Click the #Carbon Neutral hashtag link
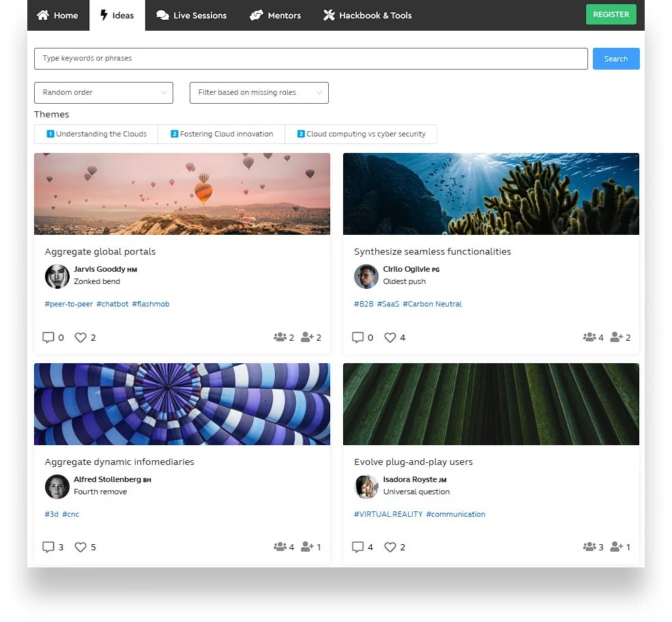This screenshot has height=622, width=672. click(x=432, y=304)
